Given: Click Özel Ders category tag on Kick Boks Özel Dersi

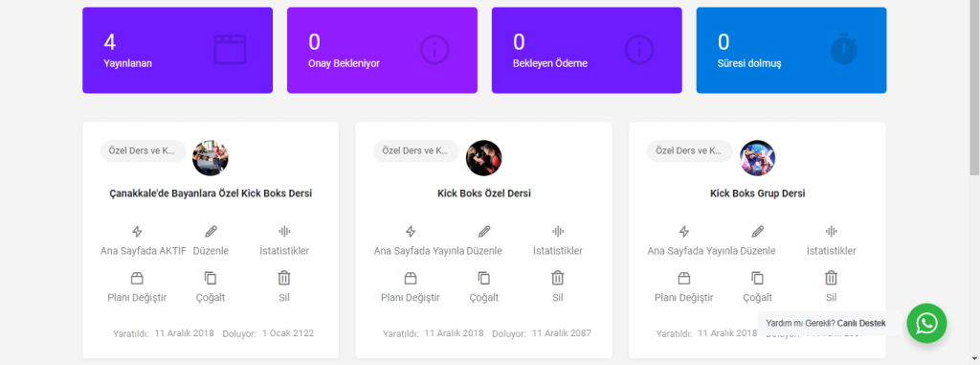Looking at the screenshot, I should click(x=416, y=150).
